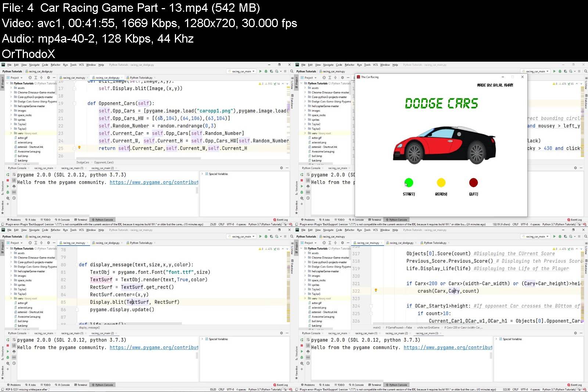Image resolution: width=588 pixels, height=392 pixels.
Task: Click Collapse All icon in bottom-right frame's Project panel
Action: click(x=336, y=243)
